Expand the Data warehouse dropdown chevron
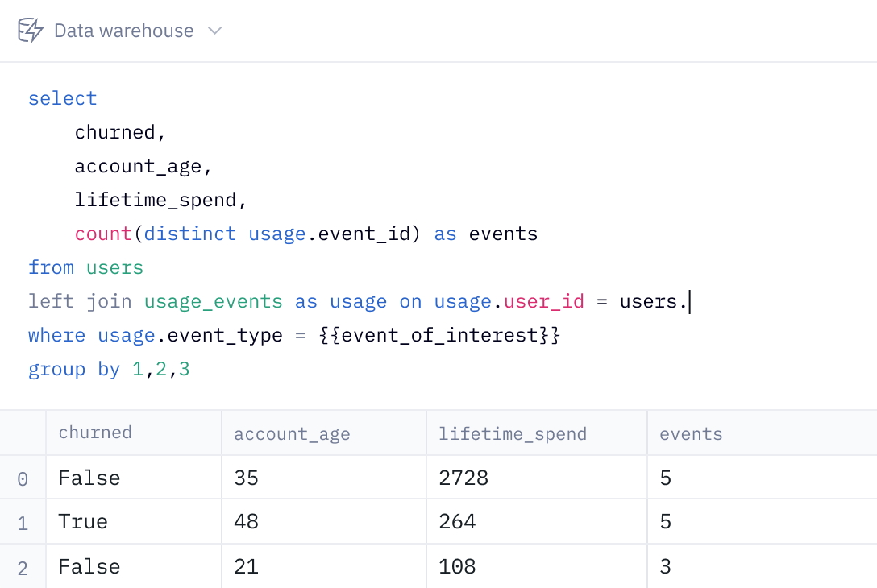Viewport: 877px width, 588px height. (x=214, y=31)
